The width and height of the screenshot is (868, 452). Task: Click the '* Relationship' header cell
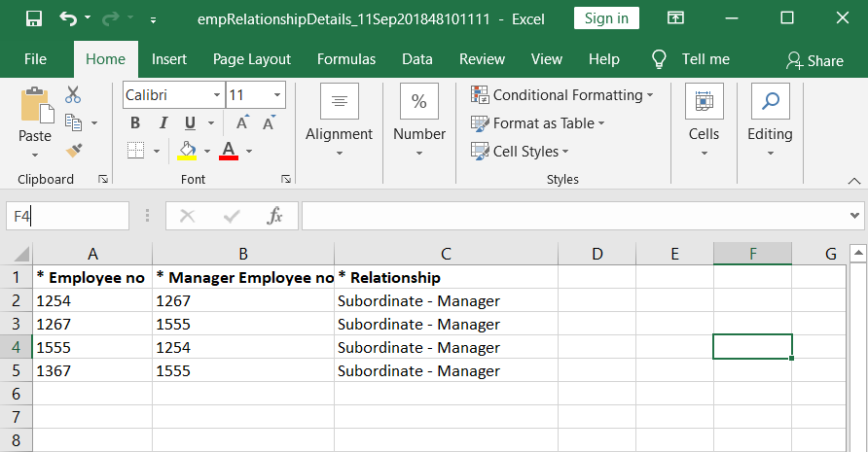point(447,277)
